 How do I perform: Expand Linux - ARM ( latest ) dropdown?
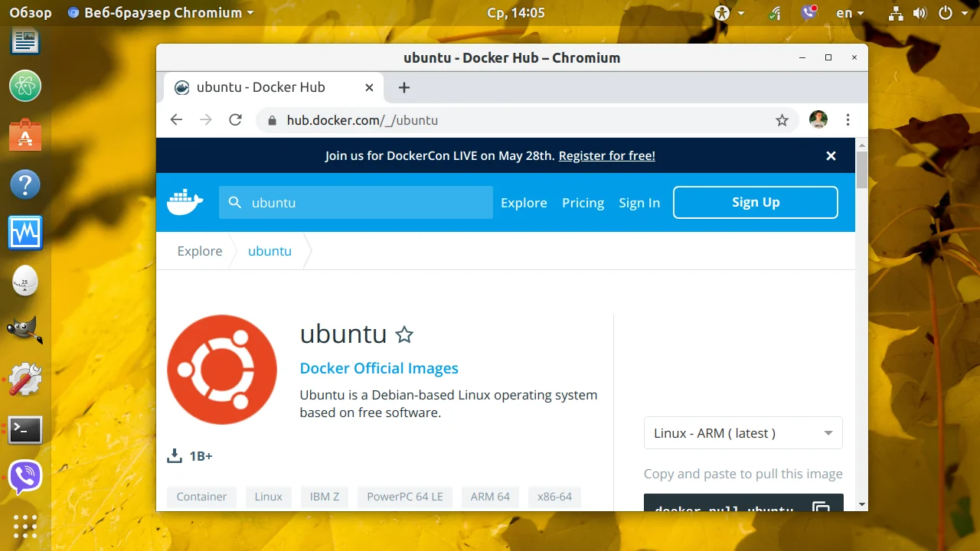[x=743, y=433]
